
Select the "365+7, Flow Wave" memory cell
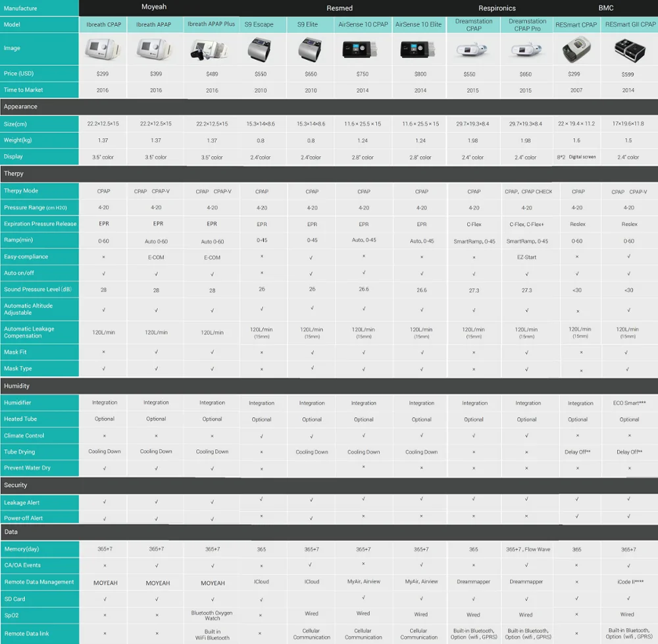point(528,549)
